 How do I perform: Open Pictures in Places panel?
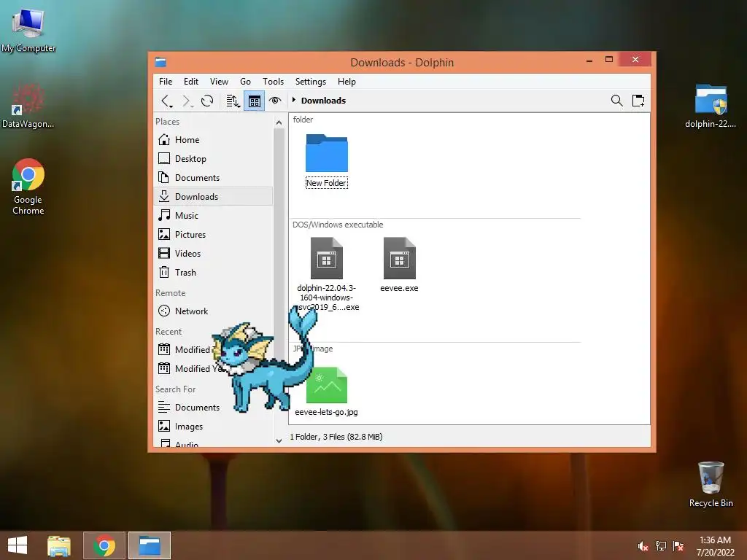pos(214,235)
